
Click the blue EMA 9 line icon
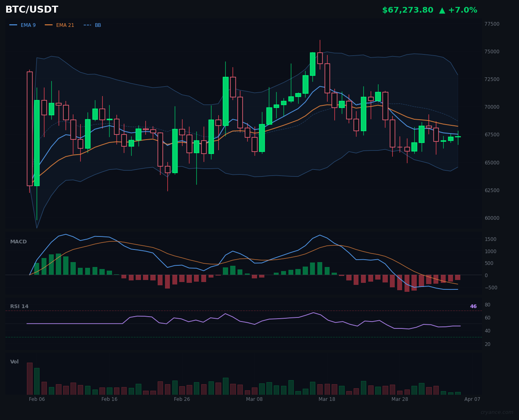pos(14,25)
